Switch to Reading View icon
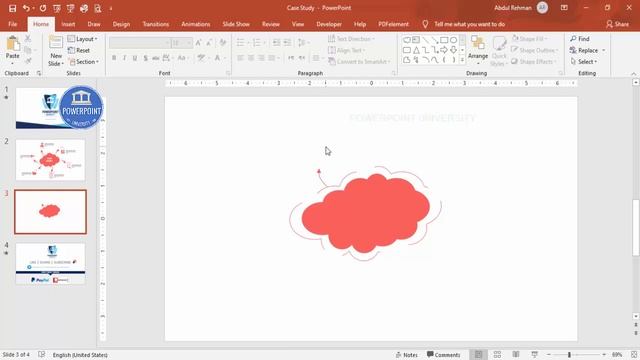This screenshot has width=640, height=360. click(x=516, y=355)
